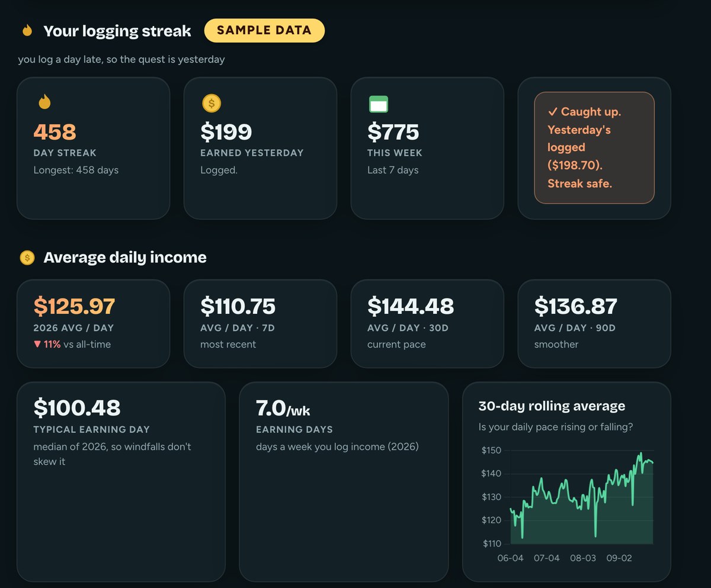Click the flame icon in the day streak card

click(44, 102)
